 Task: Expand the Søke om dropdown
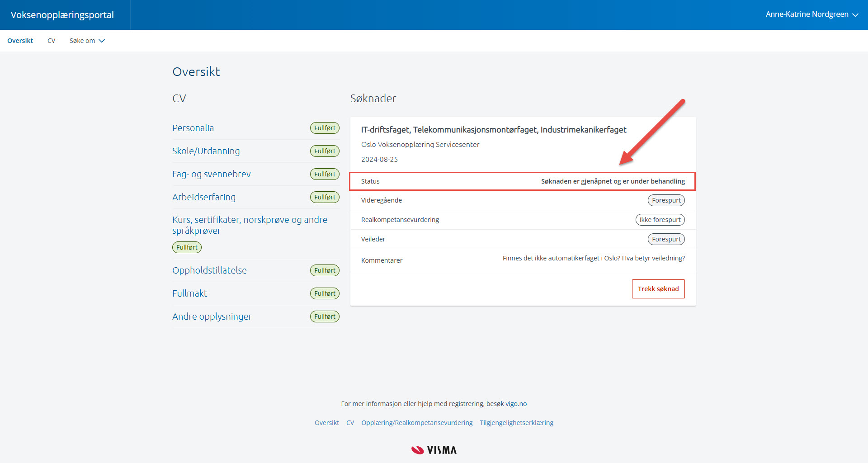coord(87,41)
